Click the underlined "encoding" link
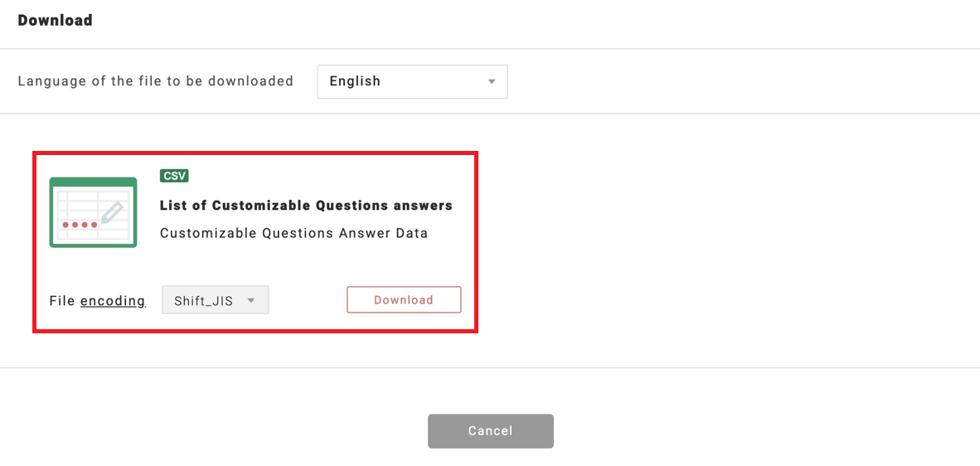Screen dimensions: 980x466 113,301
